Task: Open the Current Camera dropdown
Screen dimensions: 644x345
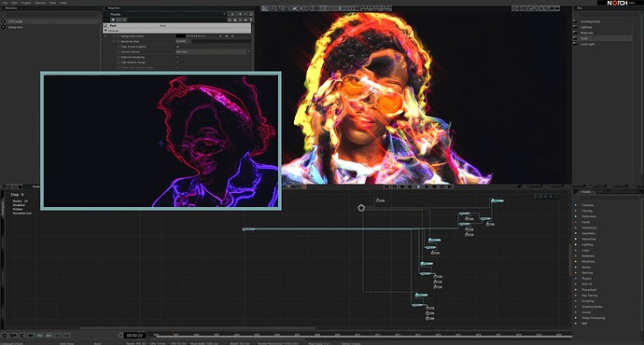Action: [x=213, y=51]
